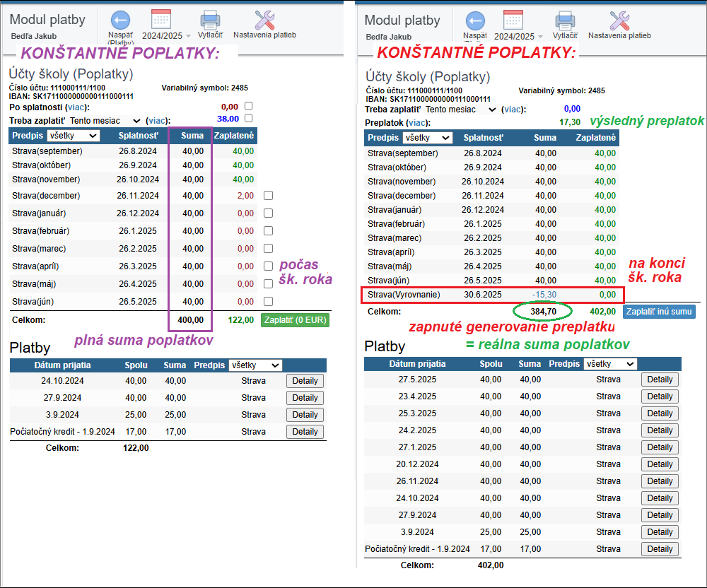Open Nastavenia platieb tools icon in right panel
Screen dimensions: 707x588
point(619,20)
